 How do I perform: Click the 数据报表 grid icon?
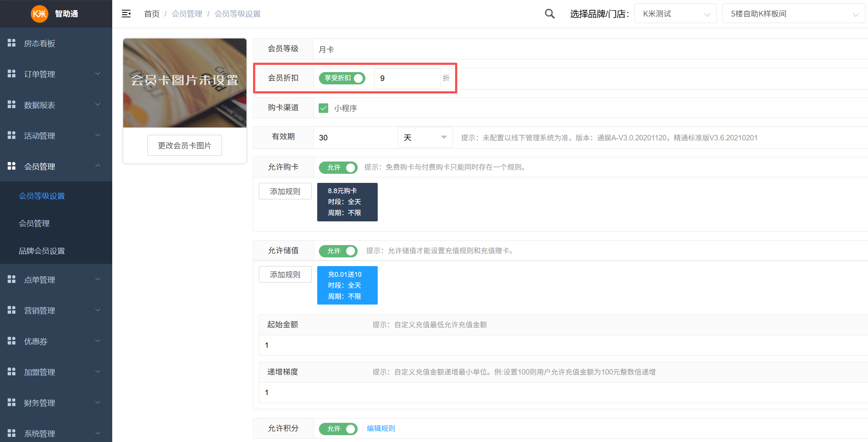[x=12, y=105]
